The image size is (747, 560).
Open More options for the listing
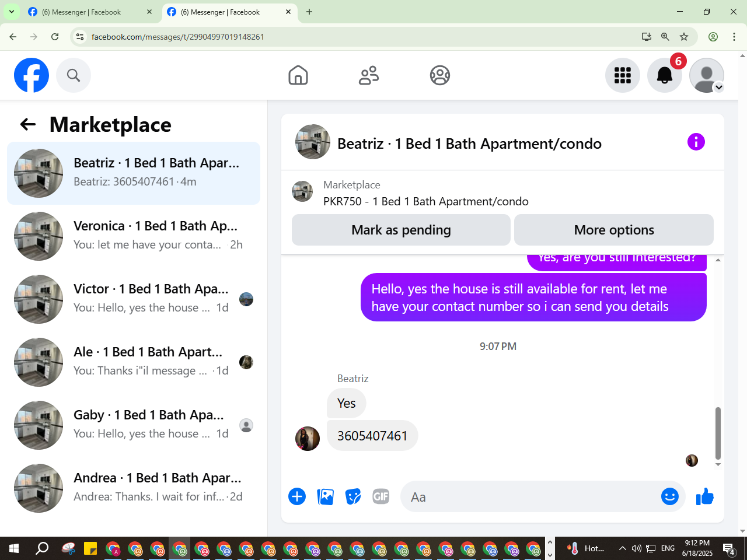tap(614, 230)
